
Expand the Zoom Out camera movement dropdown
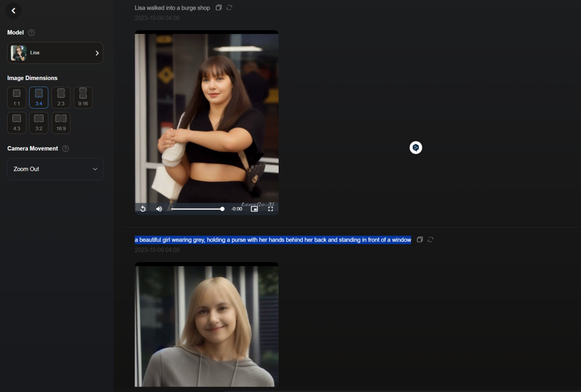[55, 169]
